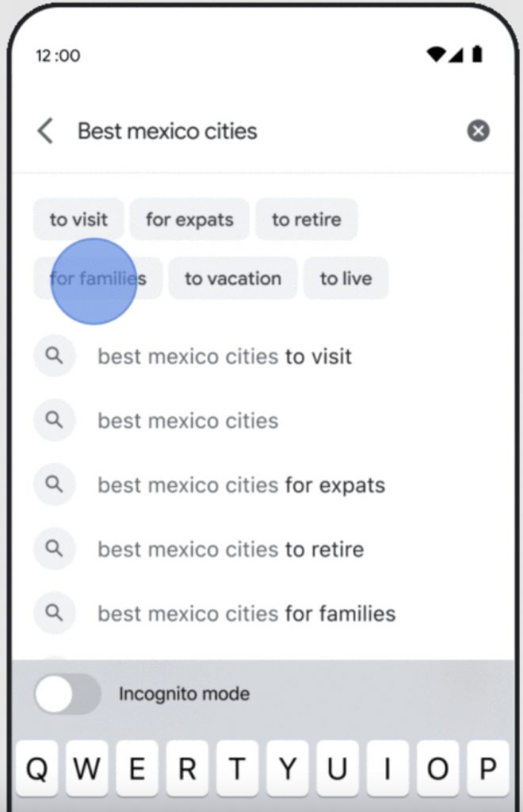Image resolution: width=523 pixels, height=812 pixels.
Task: Tap the back arrow icon
Action: point(46,131)
